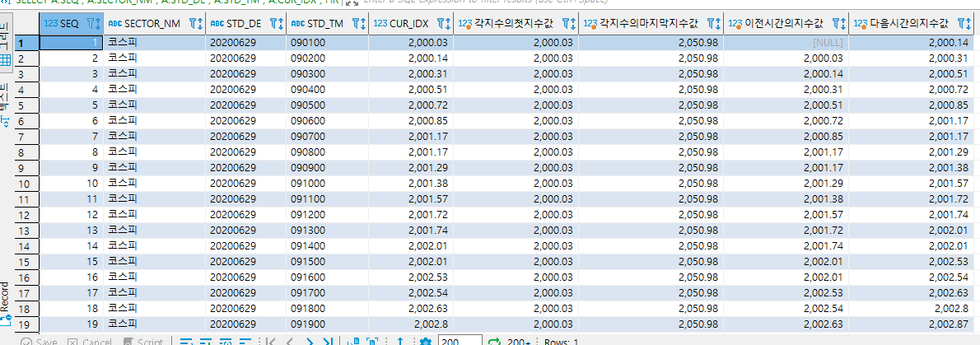Click the CUR_IDX cell 2,002.63
The image size is (980, 345).
(x=411, y=308)
